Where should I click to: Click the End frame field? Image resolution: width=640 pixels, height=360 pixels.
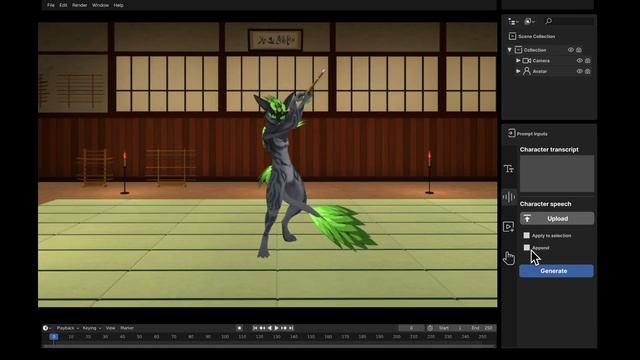coord(482,328)
